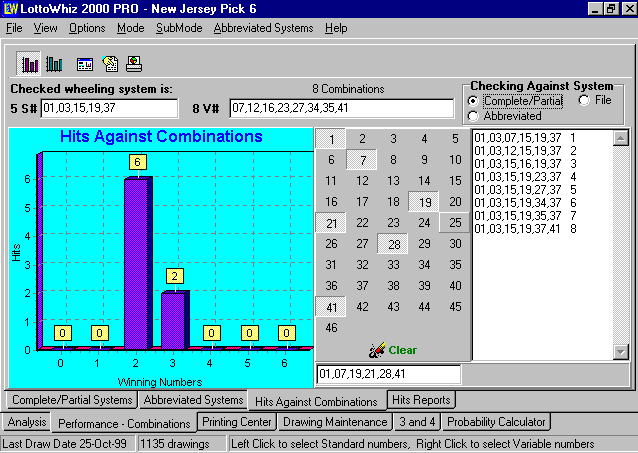This screenshot has height=453, width=638.
Task: Toggle number 7 in the number grid
Action: pyautogui.click(x=362, y=160)
